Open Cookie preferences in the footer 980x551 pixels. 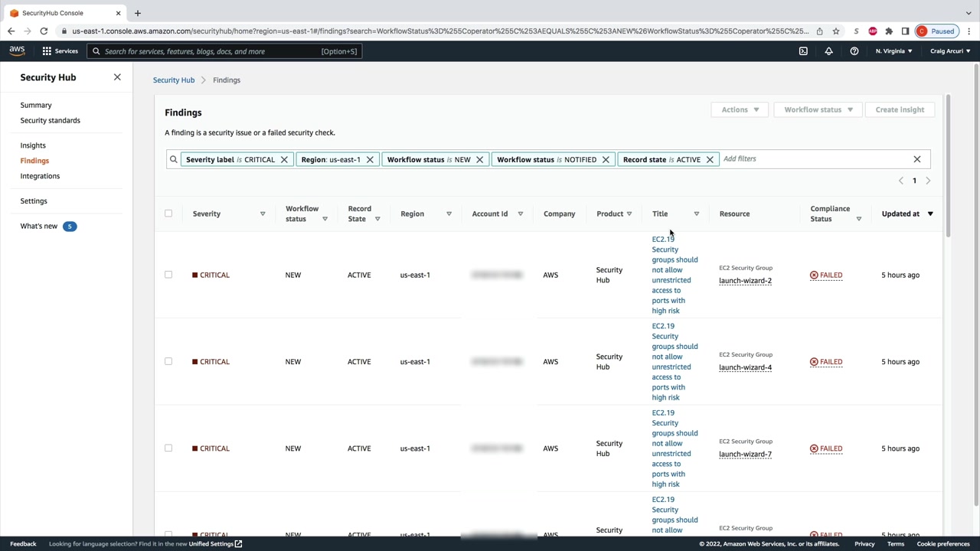click(x=943, y=544)
